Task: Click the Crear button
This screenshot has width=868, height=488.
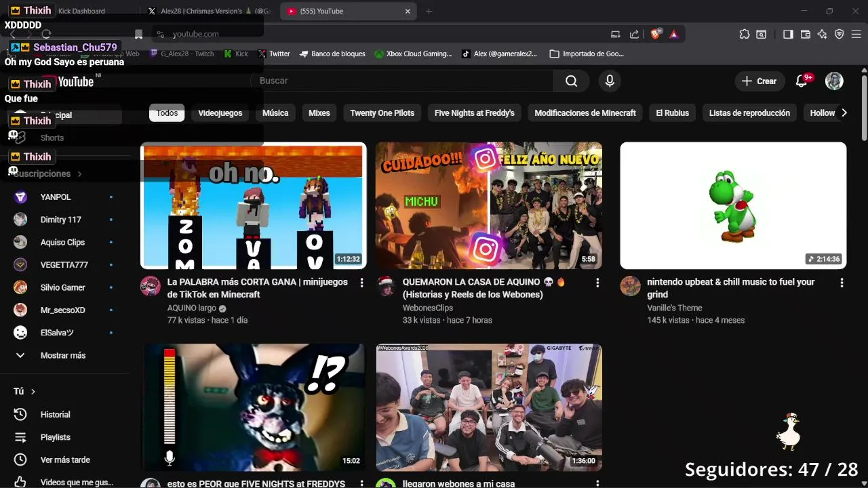Action: click(x=759, y=81)
